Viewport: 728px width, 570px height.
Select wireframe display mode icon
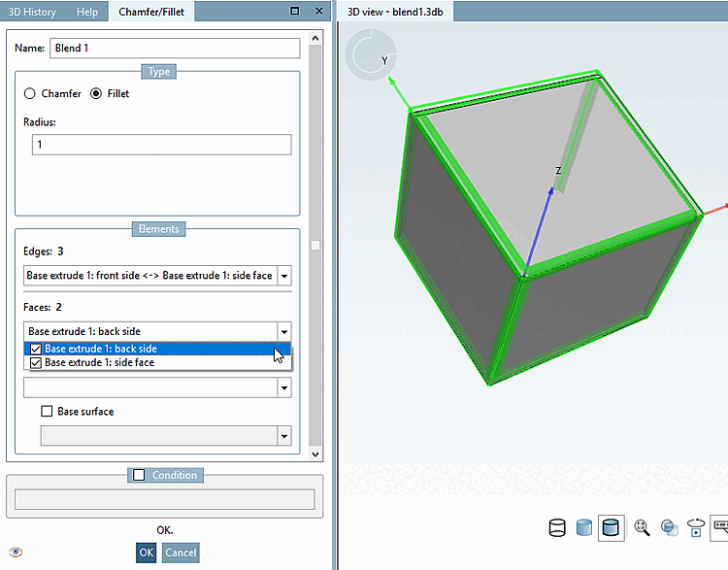tap(557, 527)
